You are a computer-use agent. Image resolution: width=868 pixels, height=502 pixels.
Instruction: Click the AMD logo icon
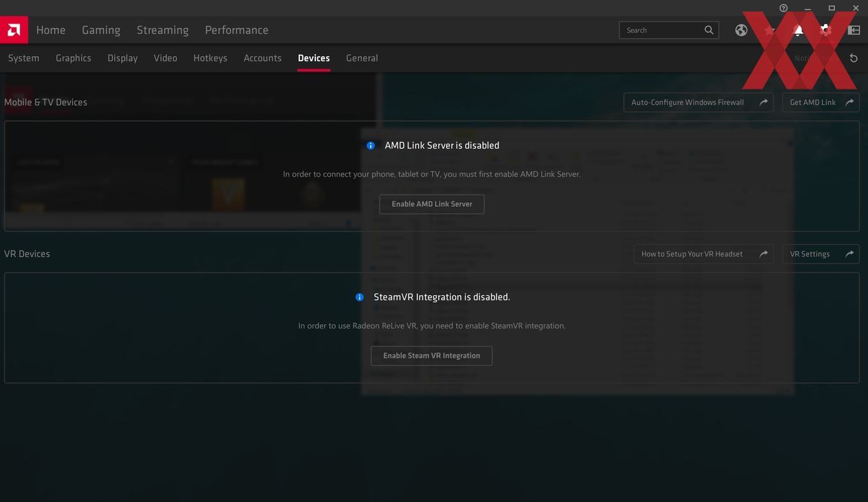13,30
